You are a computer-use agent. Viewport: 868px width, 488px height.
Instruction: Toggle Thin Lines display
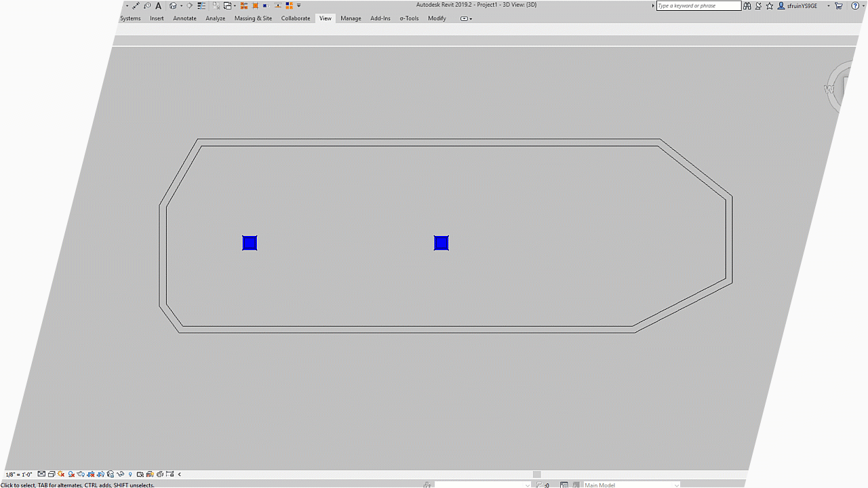[x=201, y=5]
